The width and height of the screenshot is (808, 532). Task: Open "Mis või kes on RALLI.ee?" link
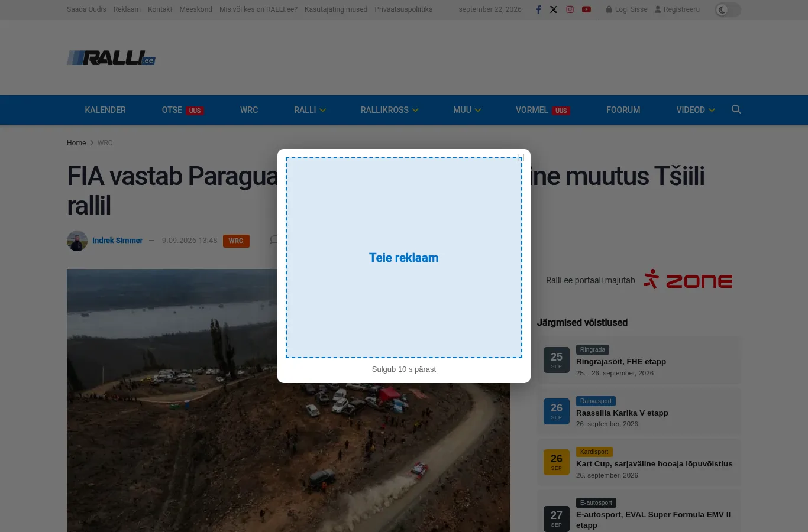tap(258, 9)
